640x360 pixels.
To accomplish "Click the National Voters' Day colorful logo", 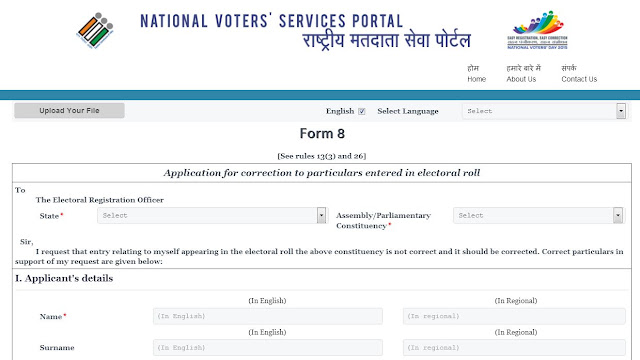I will click(538, 30).
